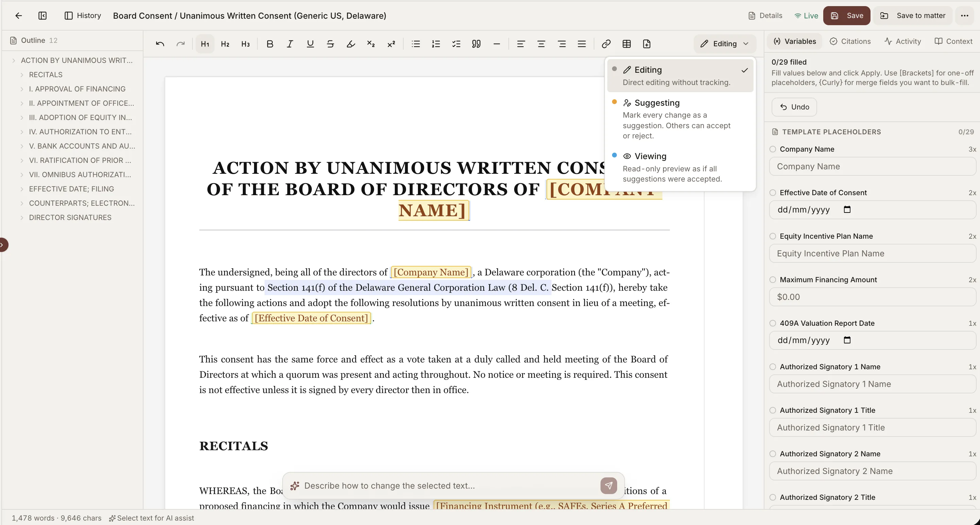
Task: Insert a bulleted list
Action: 416,44
